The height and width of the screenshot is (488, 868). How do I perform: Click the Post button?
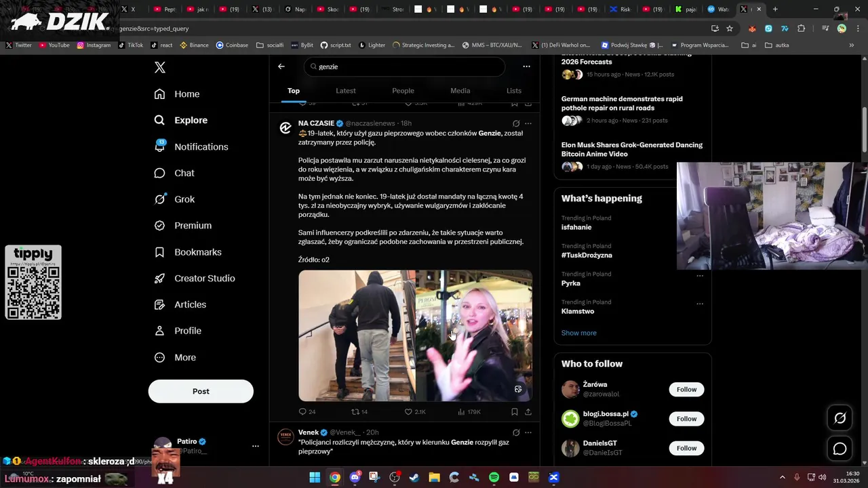click(x=201, y=391)
